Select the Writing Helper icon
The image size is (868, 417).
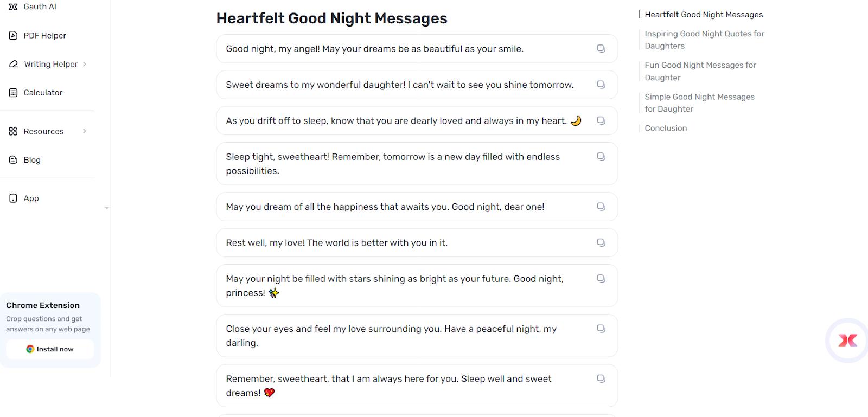pyautogui.click(x=12, y=63)
